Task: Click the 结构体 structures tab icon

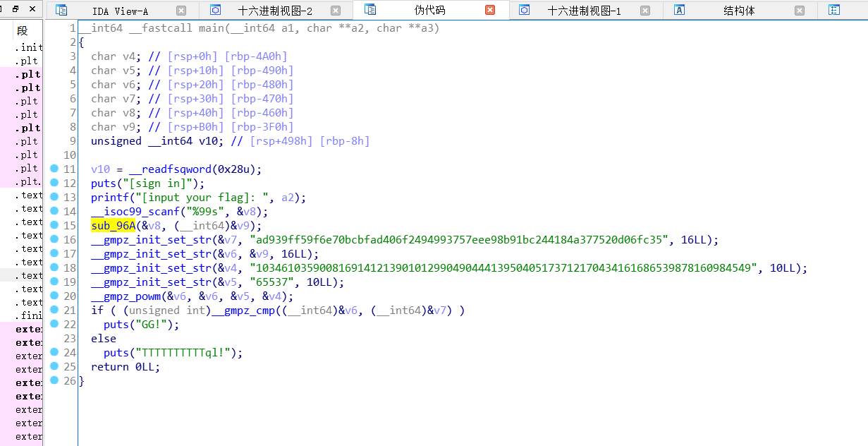Action: 680,11
